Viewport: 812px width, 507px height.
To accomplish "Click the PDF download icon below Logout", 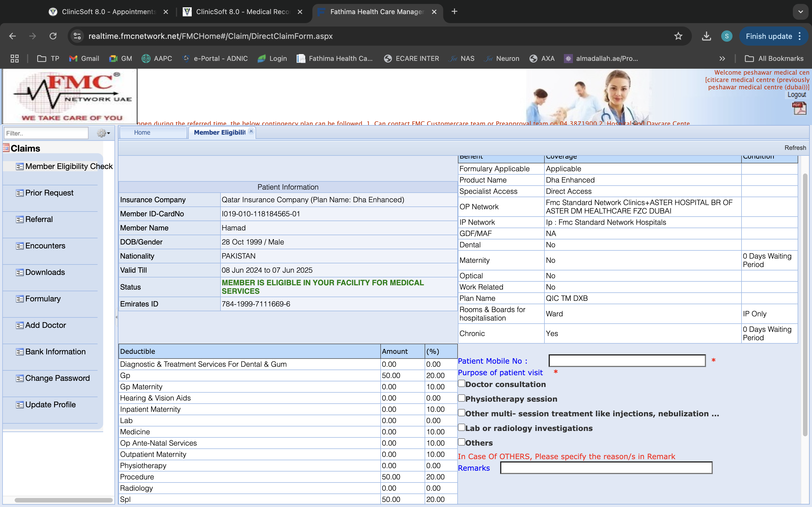I will 799,109.
